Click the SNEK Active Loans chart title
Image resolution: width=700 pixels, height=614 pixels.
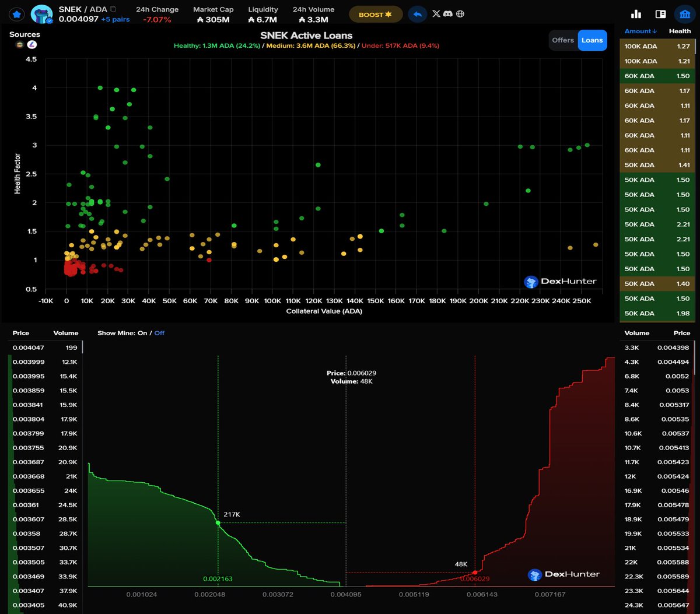(306, 36)
